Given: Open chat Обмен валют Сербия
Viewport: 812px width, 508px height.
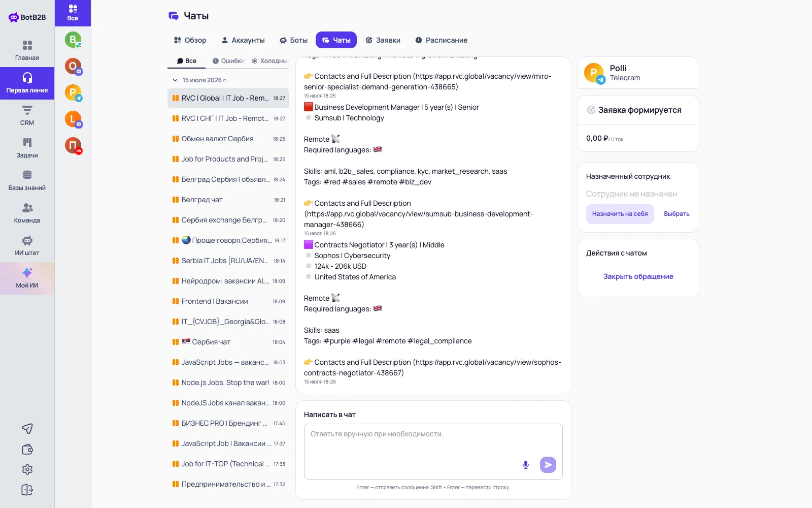Looking at the screenshot, I should tap(228, 139).
